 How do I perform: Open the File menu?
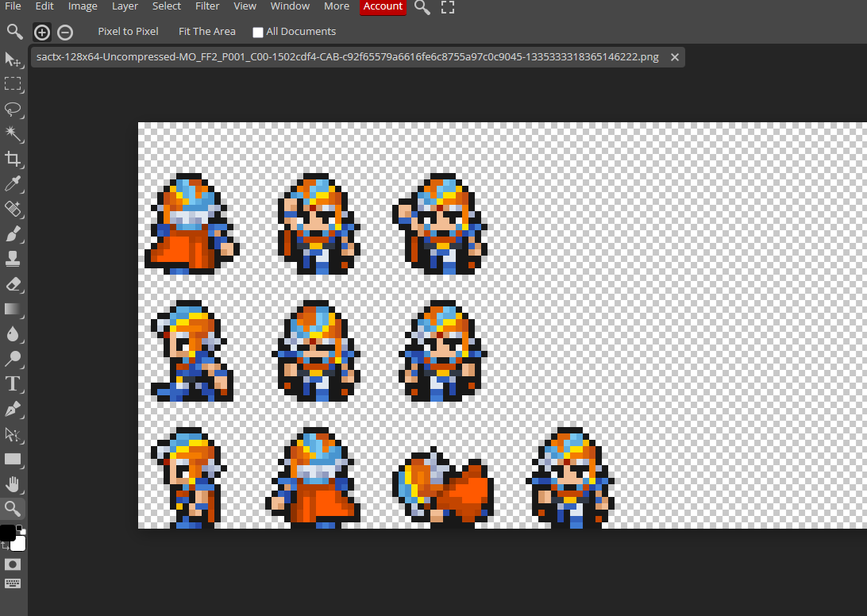pyautogui.click(x=13, y=6)
